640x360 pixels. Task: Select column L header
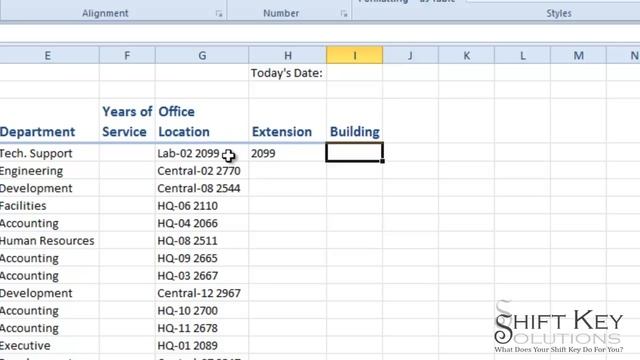pyautogui.click(x=522, y=56)
